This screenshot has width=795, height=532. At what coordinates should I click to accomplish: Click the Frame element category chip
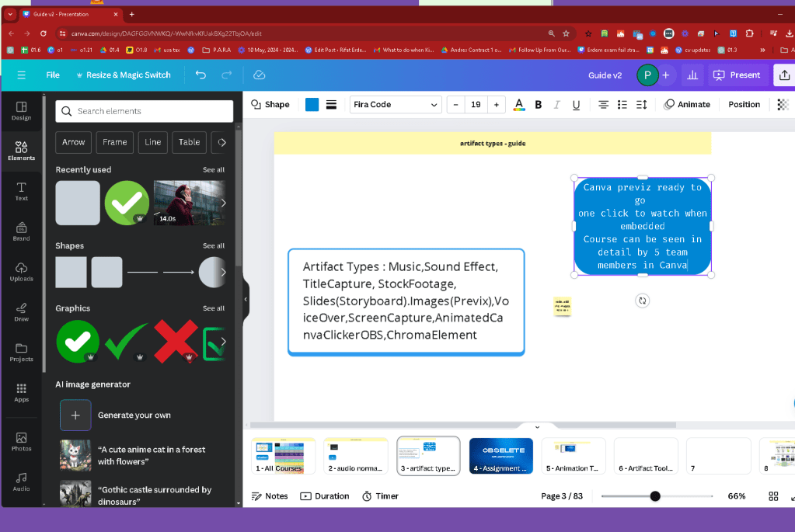[x=114, y=142]
